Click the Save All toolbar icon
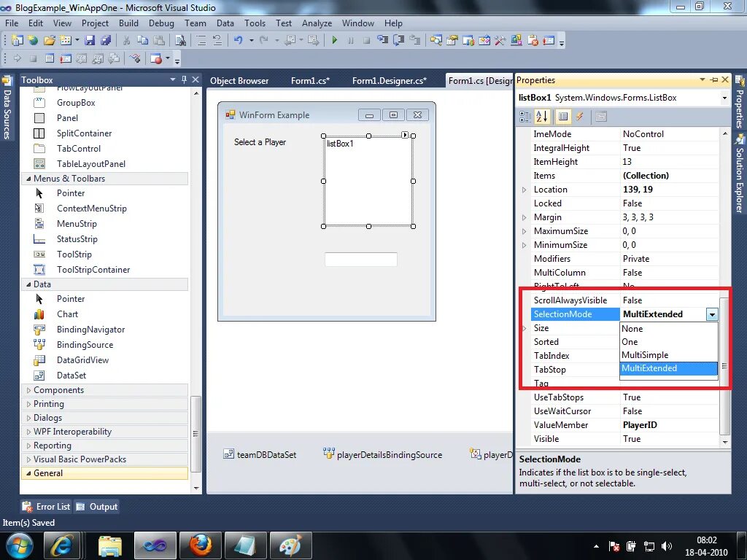 pyautogui.click(x=106, y=41)
